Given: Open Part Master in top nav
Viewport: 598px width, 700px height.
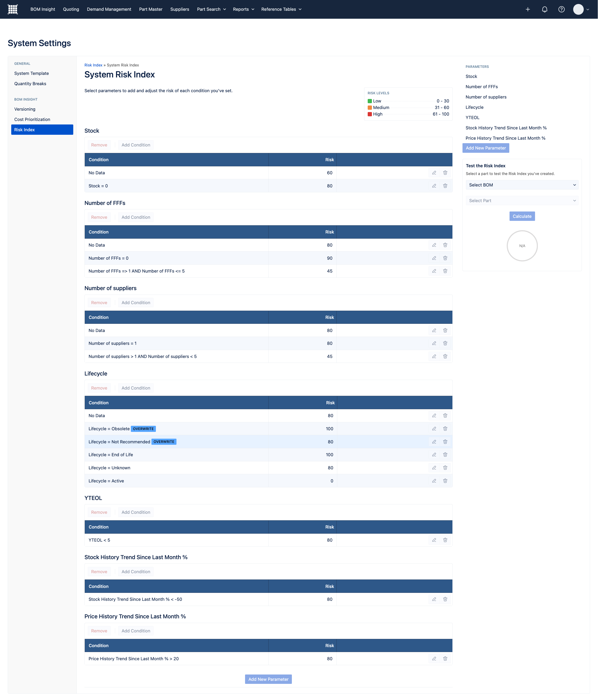Looking at the screenshot, I should pos(151,9).
